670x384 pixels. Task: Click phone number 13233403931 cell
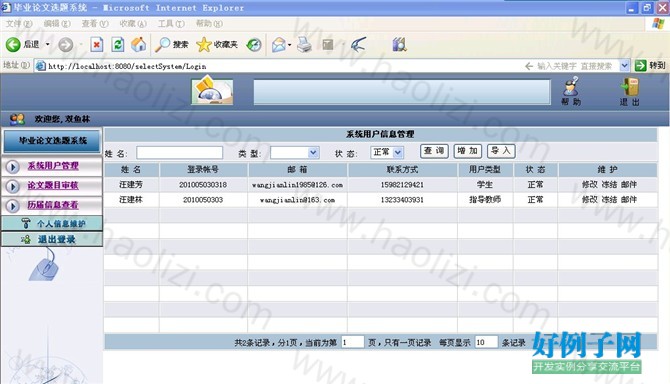pyautogui.click(x=403, y=199)
